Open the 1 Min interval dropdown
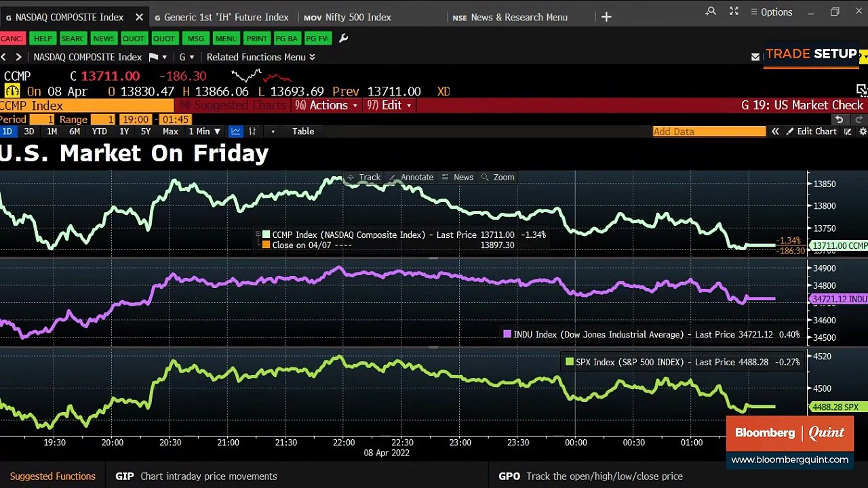The image size is (868, 488). pos(204,131)
